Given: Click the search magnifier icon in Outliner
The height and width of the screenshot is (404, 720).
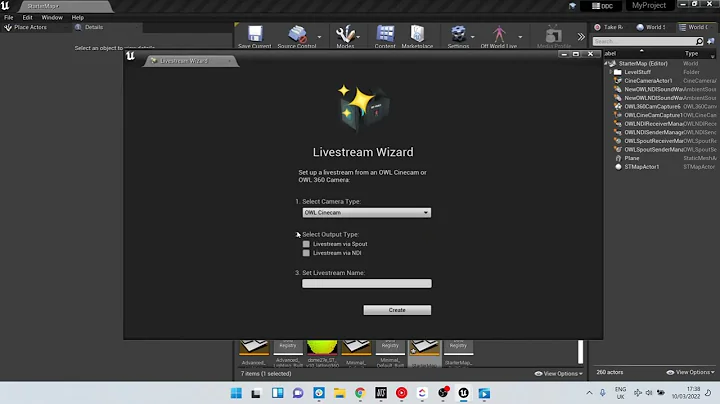Looking at the screenshot, I should 699,41.
